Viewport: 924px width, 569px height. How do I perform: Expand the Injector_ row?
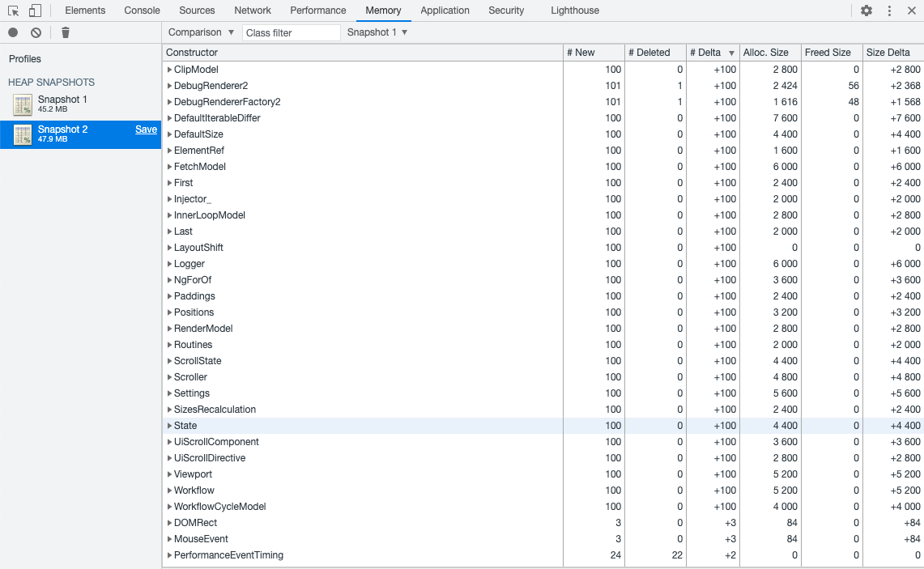pos(170,199)
